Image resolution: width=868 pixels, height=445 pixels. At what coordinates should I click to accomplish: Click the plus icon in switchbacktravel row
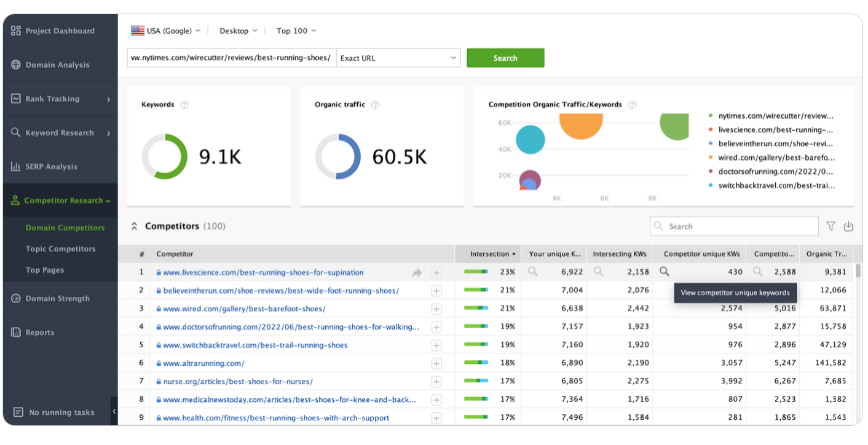pos(436,345)
